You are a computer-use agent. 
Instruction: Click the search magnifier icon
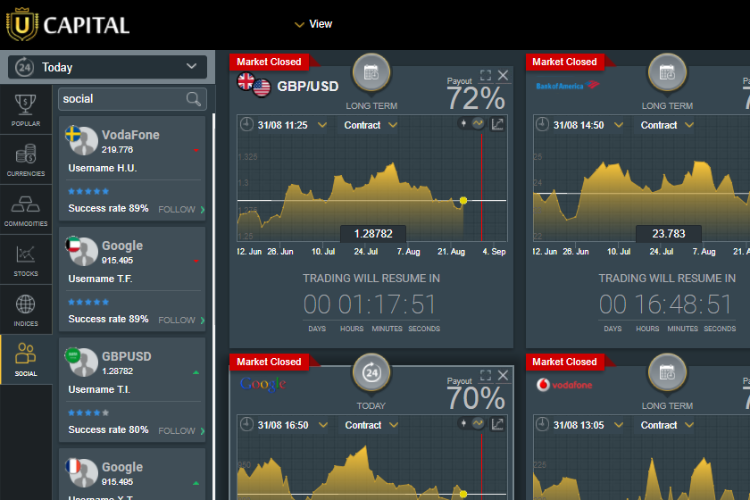193,99
